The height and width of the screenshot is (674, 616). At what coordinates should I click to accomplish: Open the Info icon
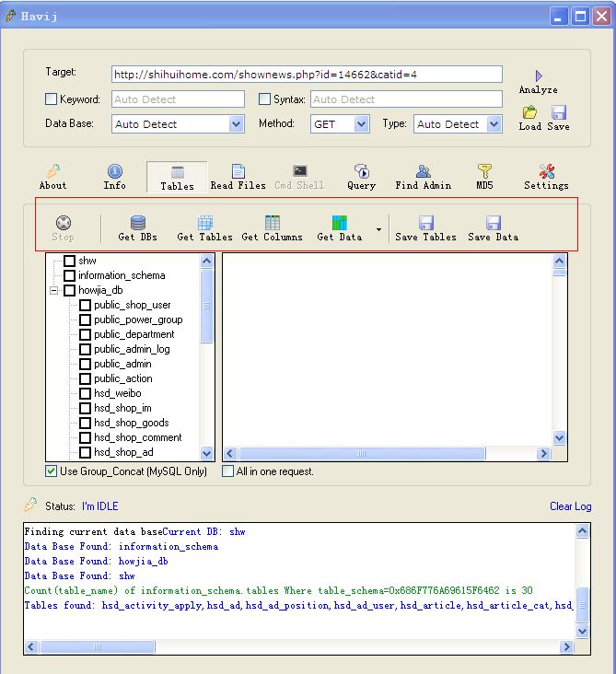115,171
